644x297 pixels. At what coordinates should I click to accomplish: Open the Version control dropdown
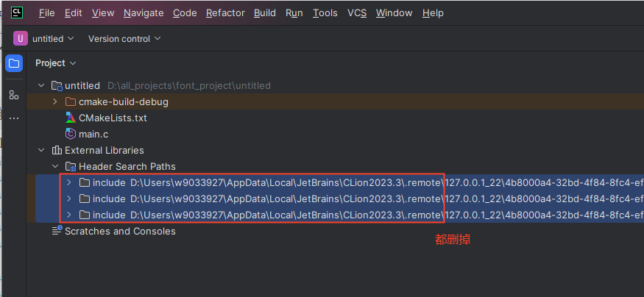[124, 38]
